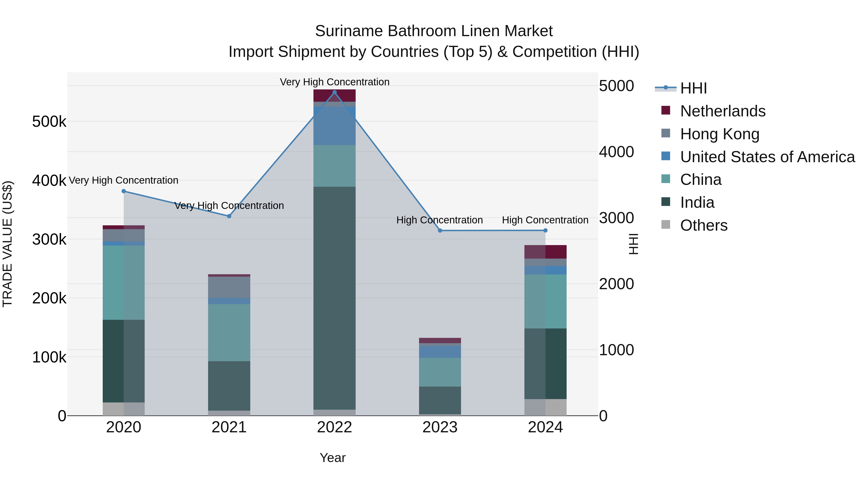
Task: Click Others segment of the 2020 bar
Action: (x=124, y=409)
